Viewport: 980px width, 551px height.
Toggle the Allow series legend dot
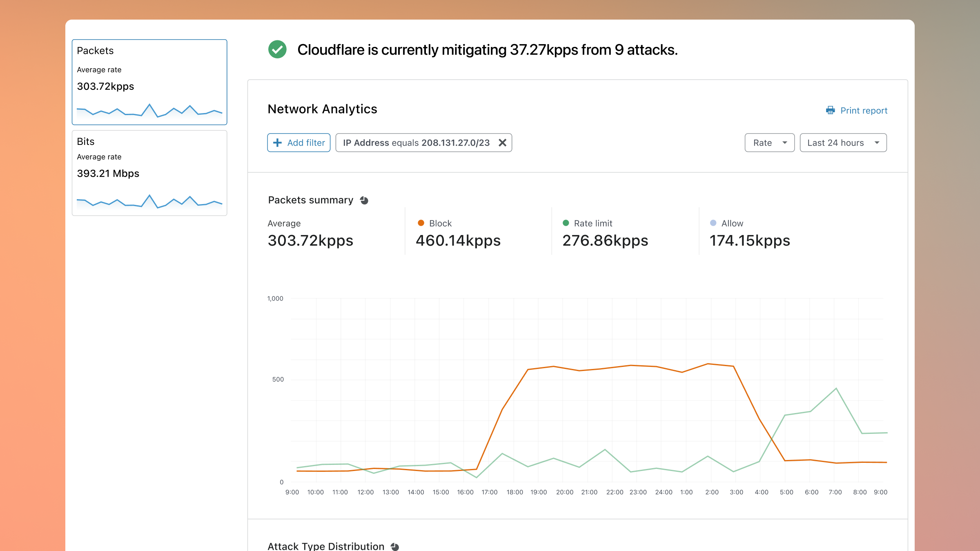tap(713, 223)
